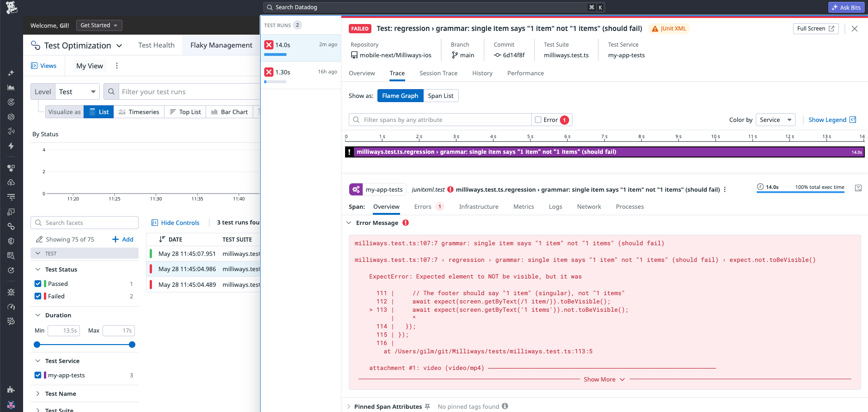
Task: Open the Session Trace tab
Action: tap(438, 73)
